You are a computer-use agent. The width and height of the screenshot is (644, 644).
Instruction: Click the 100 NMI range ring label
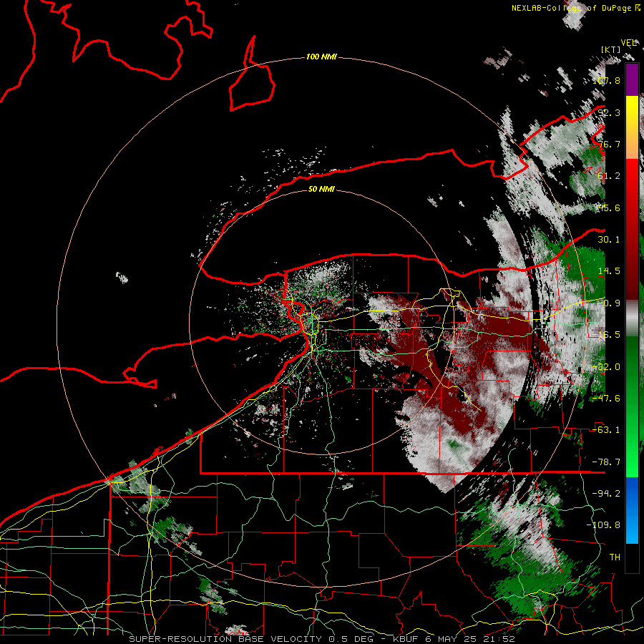pos(321,57)
